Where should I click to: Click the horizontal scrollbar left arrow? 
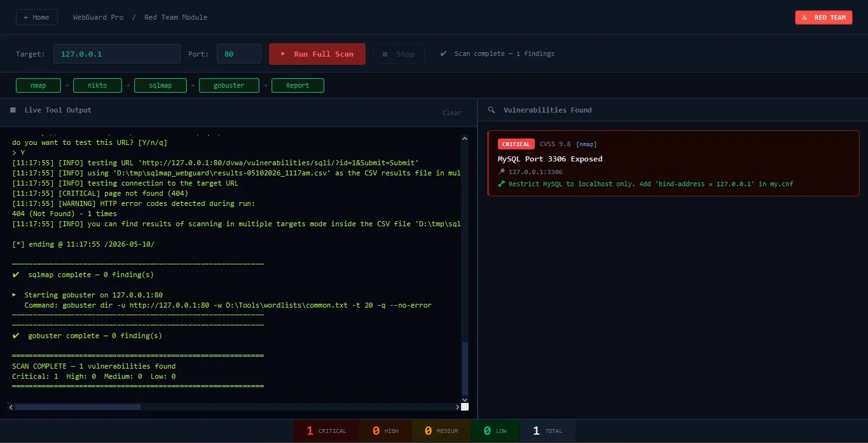point(11,407)
